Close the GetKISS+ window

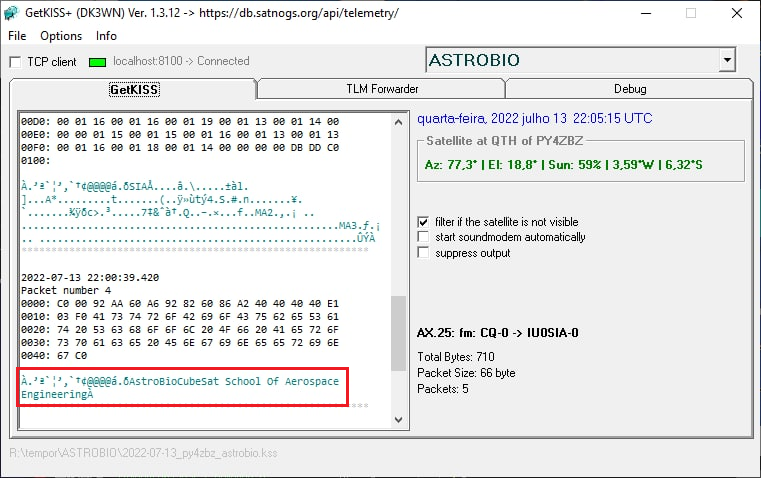point(737,13)
